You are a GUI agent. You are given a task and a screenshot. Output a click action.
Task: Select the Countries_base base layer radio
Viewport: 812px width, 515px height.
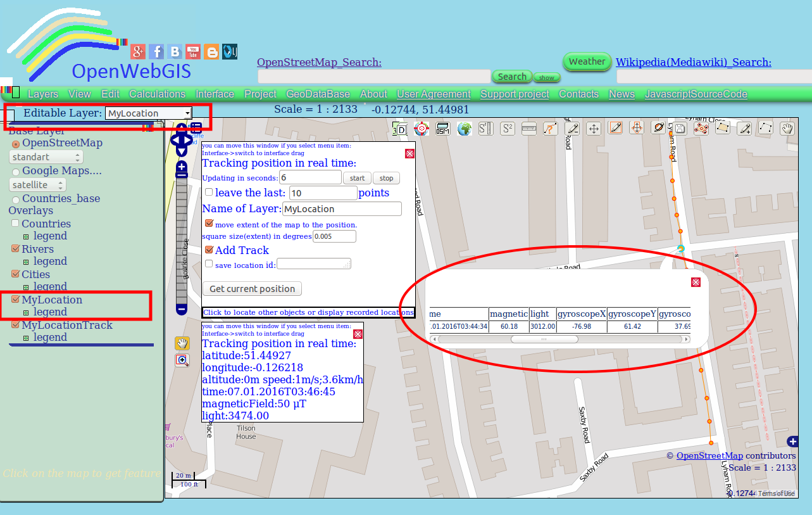(16, 200)
